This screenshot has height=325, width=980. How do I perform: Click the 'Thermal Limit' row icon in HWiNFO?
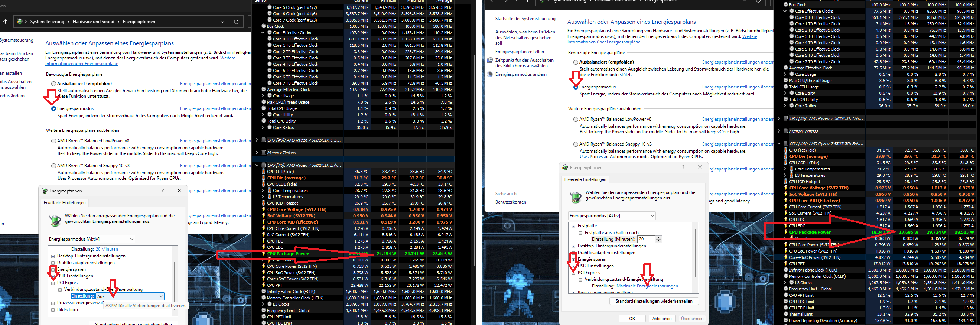pos(786,314)
